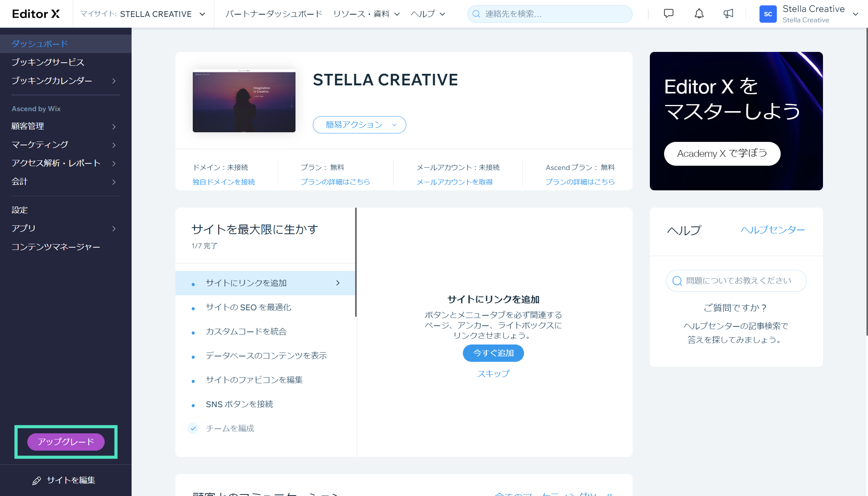
Task: Expand the リソース・資料 menu
Action: 366,14
